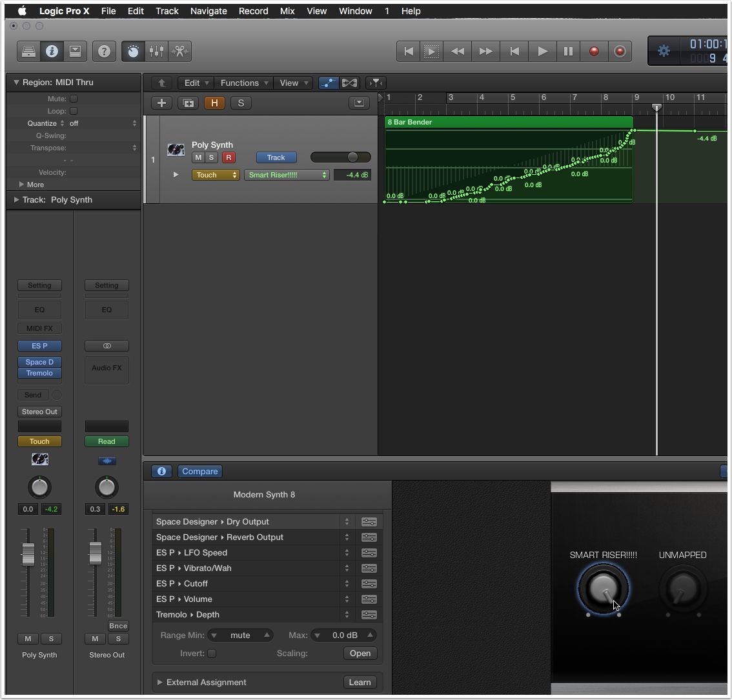
Task: Click the Track automation button
Action: click(276, 157)
